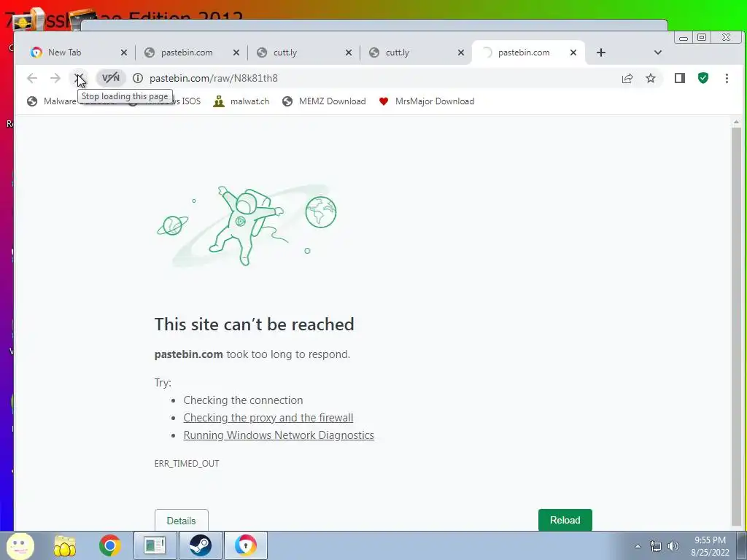Open the folder icon on taskbar
Screen dimensions: 747x560
(65, 545)
